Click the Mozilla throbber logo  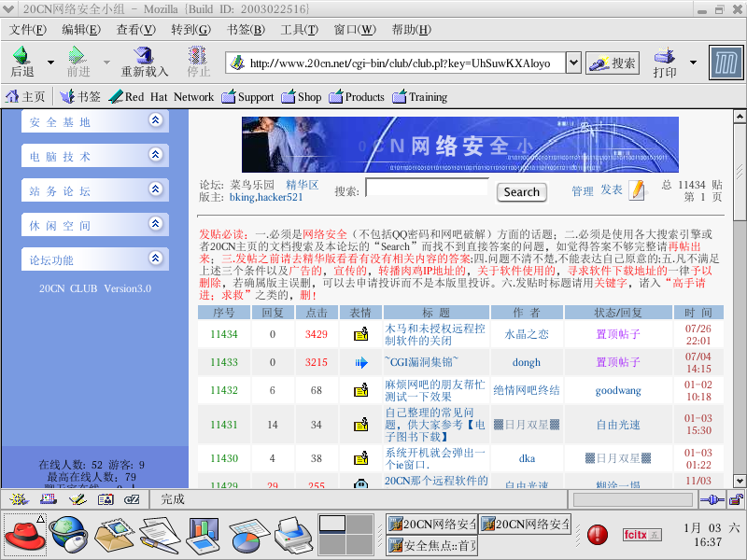pos(726,63)
